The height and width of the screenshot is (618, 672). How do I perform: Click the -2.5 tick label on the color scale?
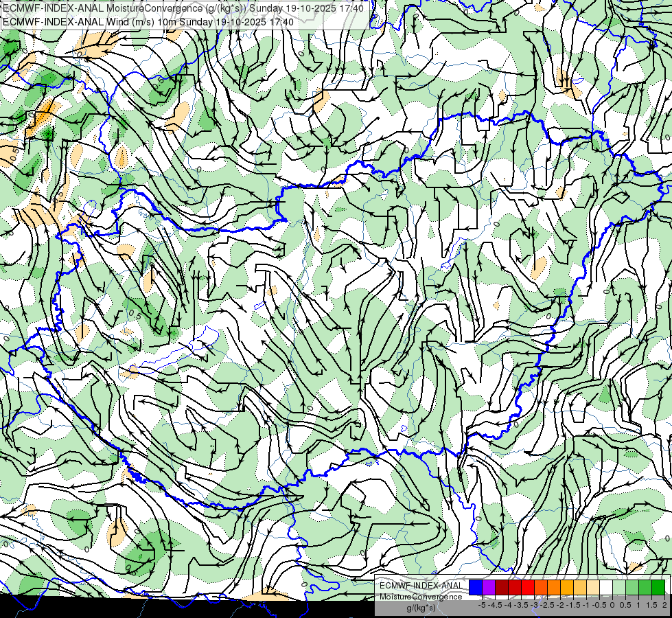[x=547, y=605]
